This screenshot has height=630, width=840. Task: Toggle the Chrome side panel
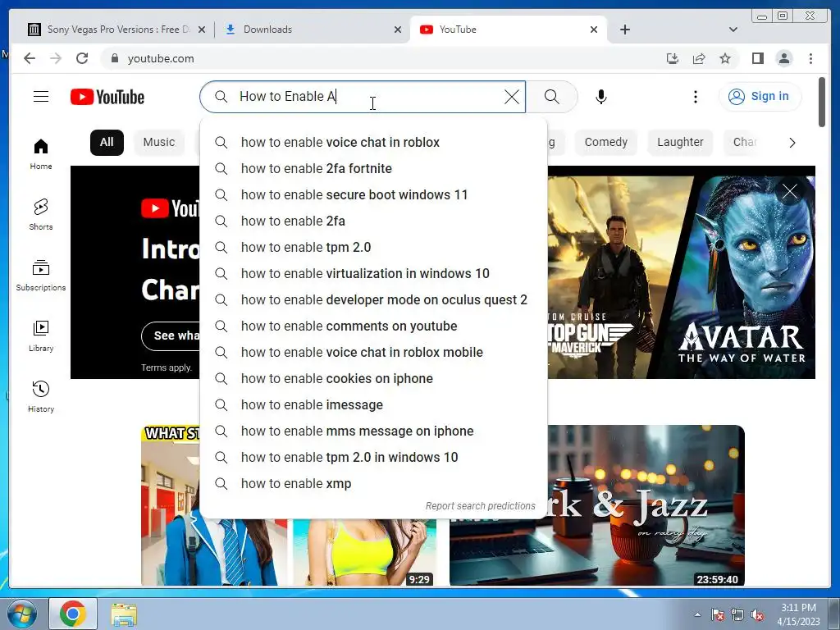[x=757, y=58]
